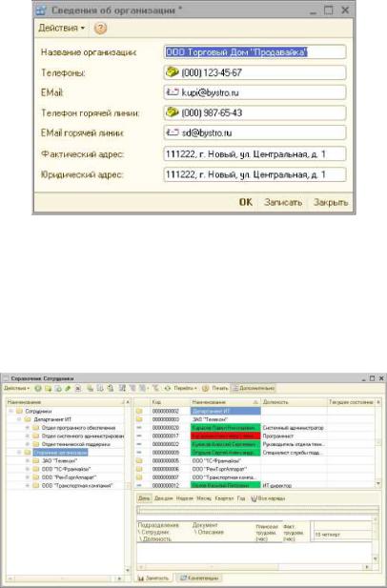Focus the Фактический адрес field
Screen dimensions: 387x588
click(255, 153)
